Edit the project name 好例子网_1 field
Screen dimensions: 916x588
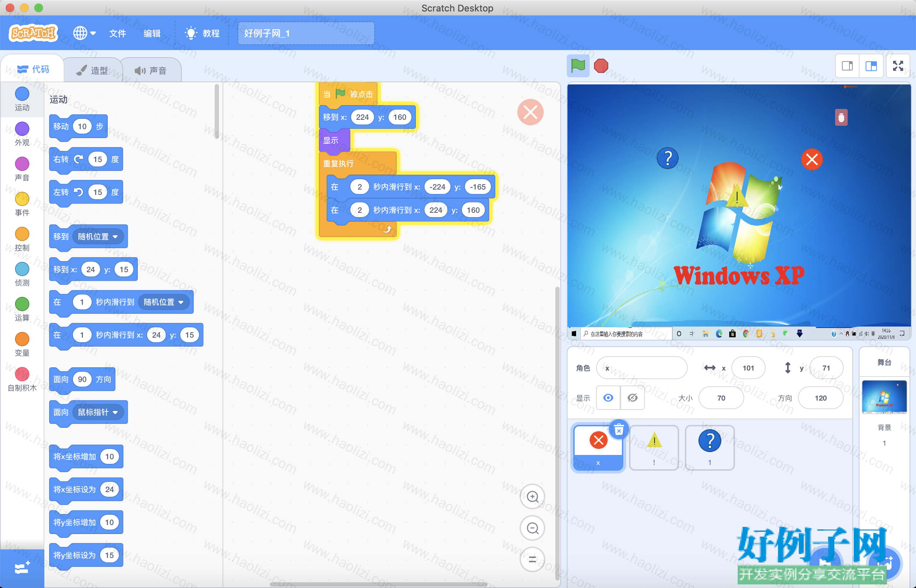pos(306,33)
